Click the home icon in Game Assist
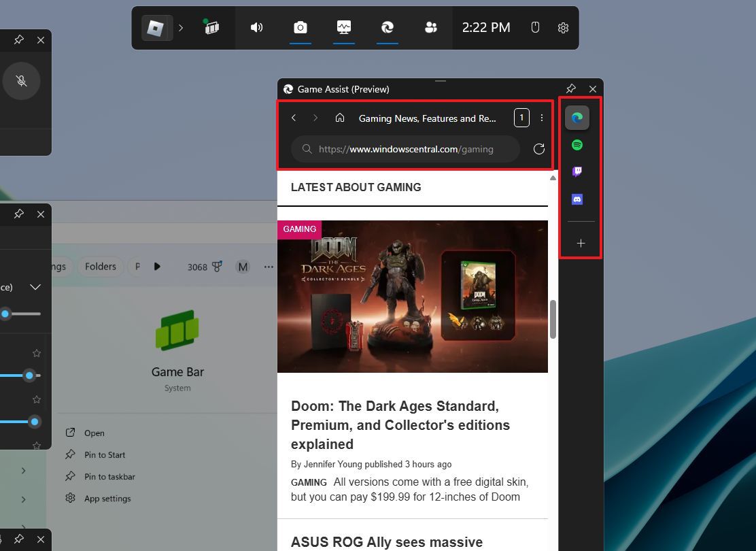Viewport: 756px width, 551px height. coord(340,118)
